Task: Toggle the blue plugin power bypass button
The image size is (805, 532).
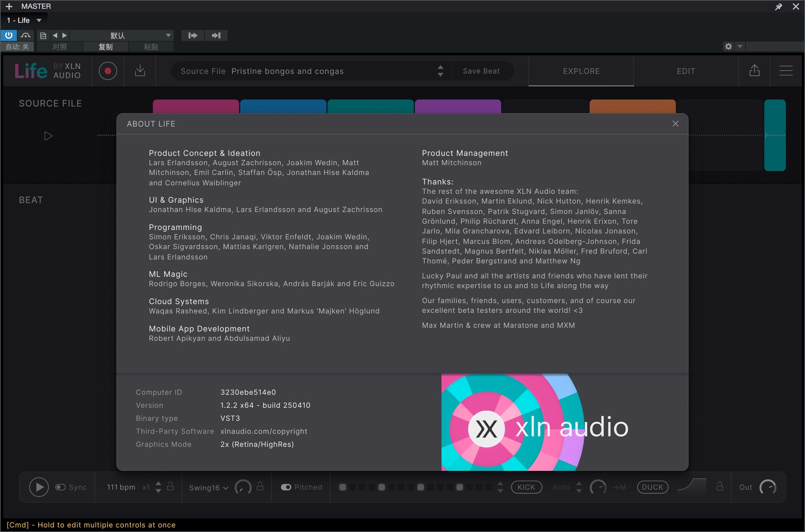Action: (x=9, y=35)
